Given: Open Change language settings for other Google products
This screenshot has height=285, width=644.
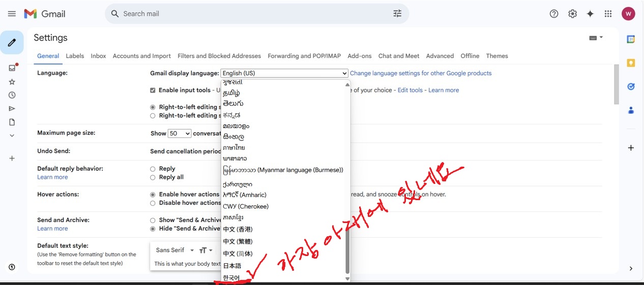Looking at the screenshot, I should (421, 73).
